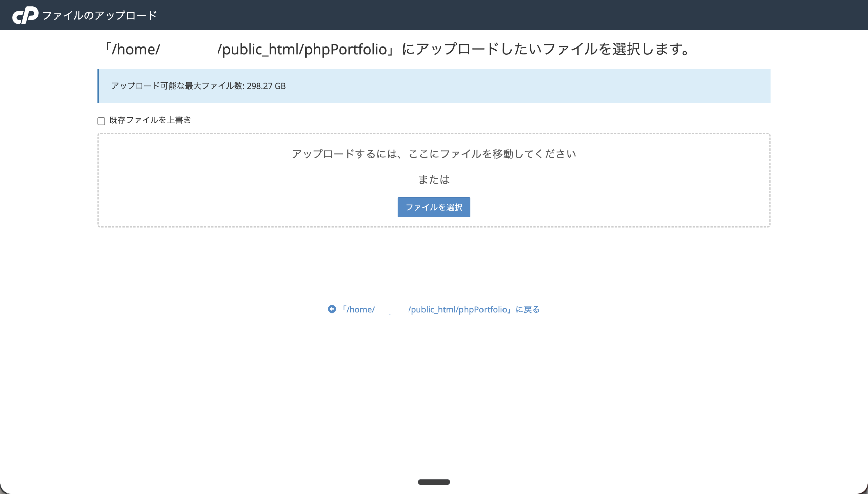Tap the home indicator bar at bottom
The height and width of the screenshot is (494, 868).
[x=434, y=482]
